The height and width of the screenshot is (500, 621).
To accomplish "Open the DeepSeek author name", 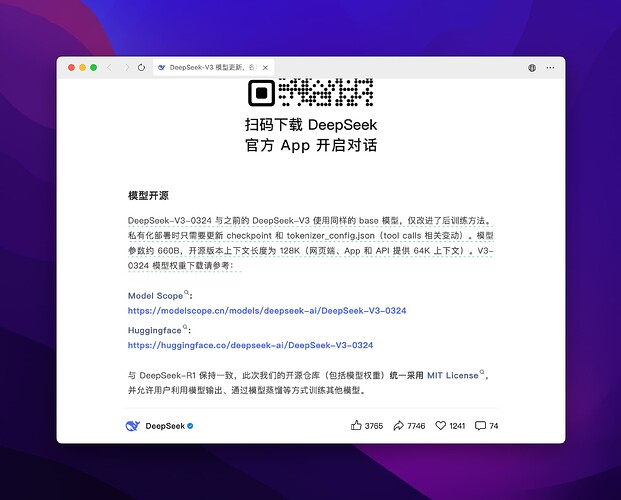I will coord(165,426).
